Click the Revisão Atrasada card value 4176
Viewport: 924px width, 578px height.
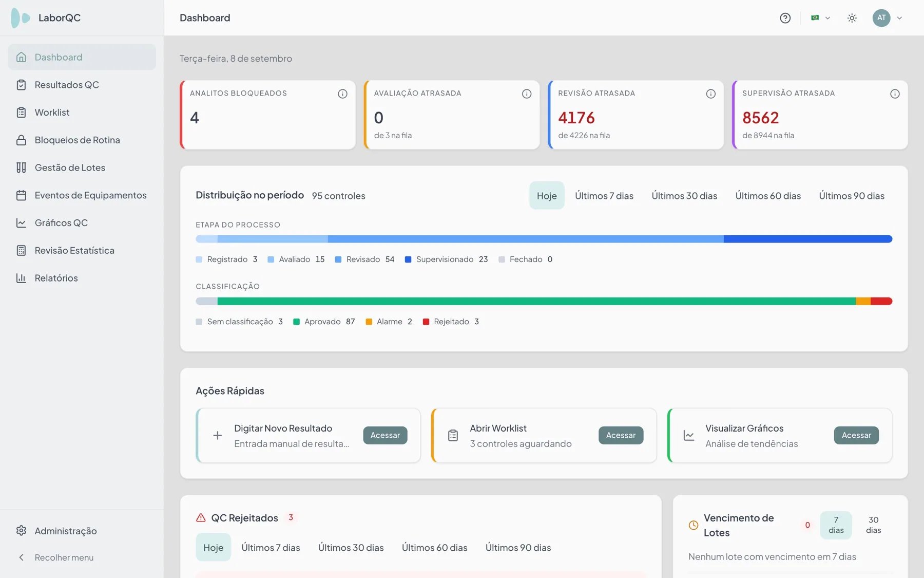pos(576,118)
